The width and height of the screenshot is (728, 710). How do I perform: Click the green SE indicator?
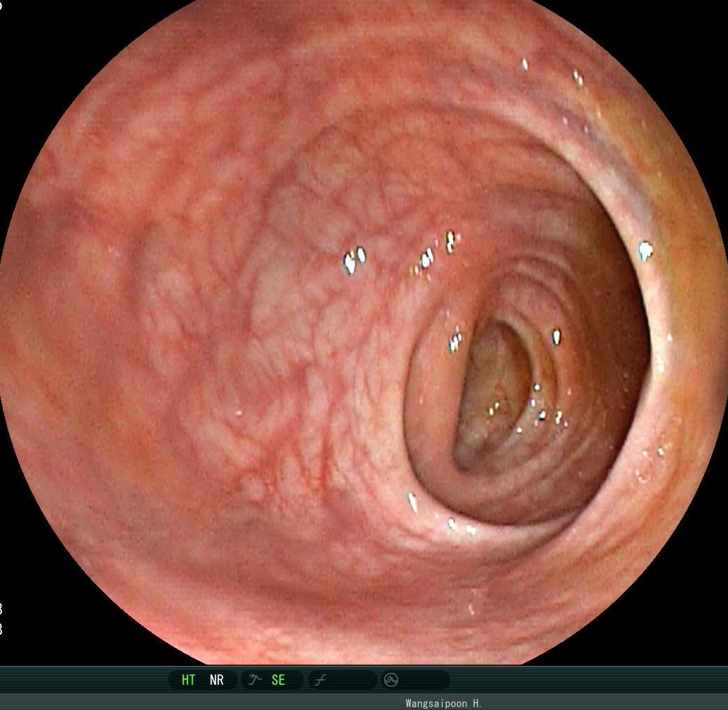coord(278,680)
